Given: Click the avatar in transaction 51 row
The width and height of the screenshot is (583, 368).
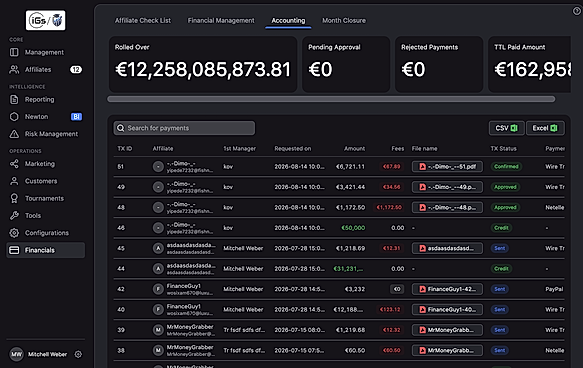Looking at the screenshot, I should [158, 167].
